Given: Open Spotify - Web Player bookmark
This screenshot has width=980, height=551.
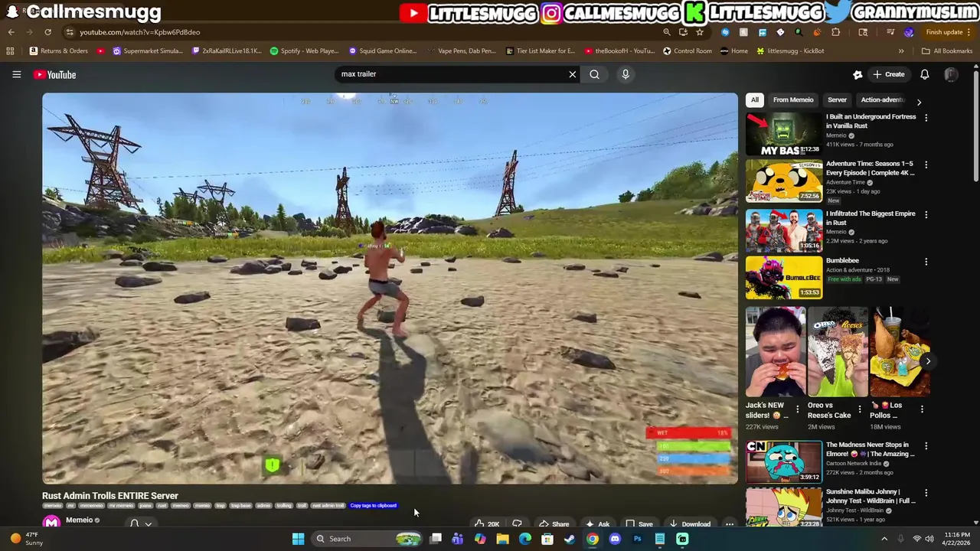Looking at the screenshot, I should pyautogui.click(x=304, y=51).
